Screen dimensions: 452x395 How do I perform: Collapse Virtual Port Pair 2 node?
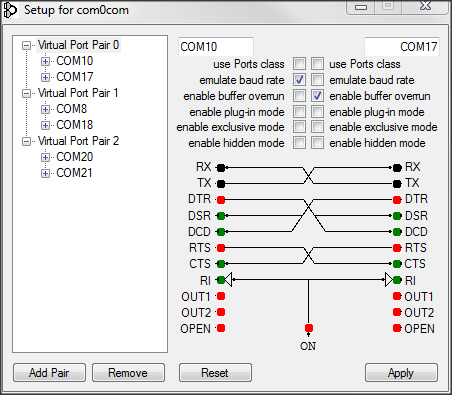26,141
